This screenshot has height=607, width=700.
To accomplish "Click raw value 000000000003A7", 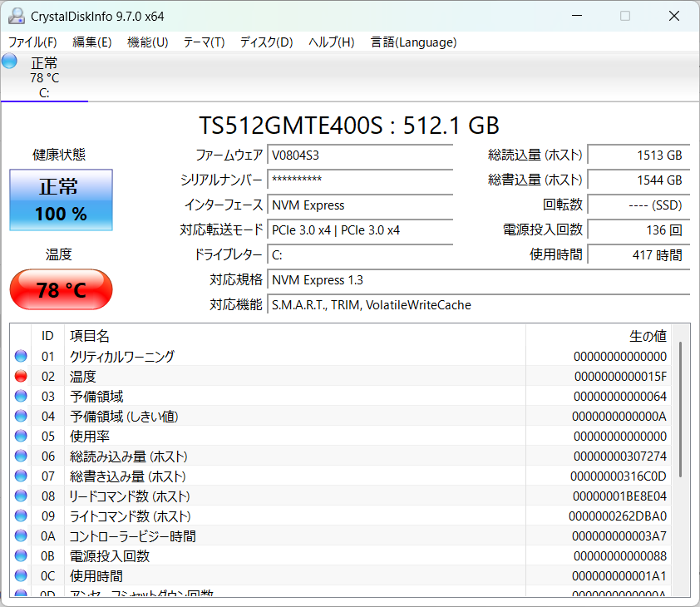I will [x=619, y=536].
